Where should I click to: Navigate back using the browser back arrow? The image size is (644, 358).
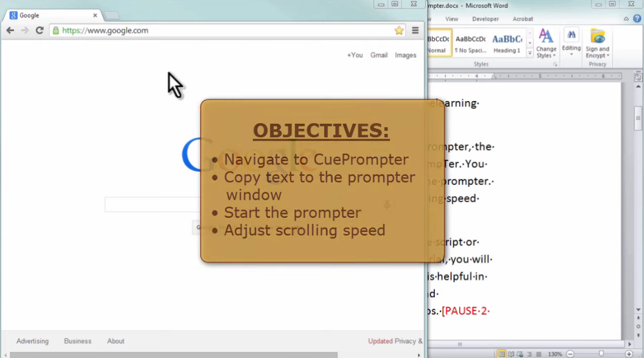(10, 30)
